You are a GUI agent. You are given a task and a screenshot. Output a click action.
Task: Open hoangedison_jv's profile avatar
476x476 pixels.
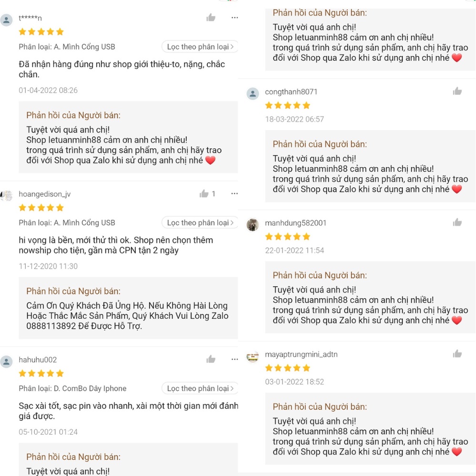[6, 196]
